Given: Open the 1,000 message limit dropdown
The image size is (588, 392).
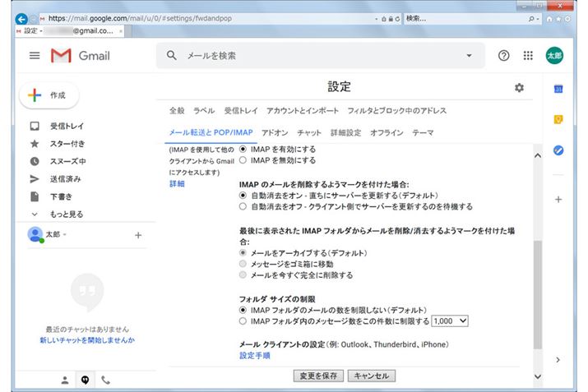Looking at the screenshot, I should pyautogui.click(x=450, y=321).
